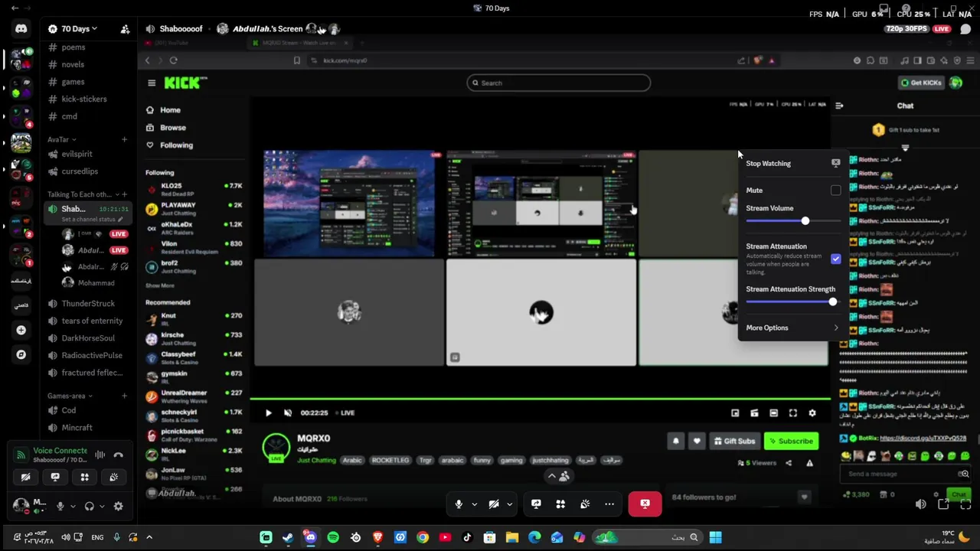The width and height of the screenshot is (980, 551).
Task: Toggle noise suppression waveform icon in voice panel
Action: [100, 455]
